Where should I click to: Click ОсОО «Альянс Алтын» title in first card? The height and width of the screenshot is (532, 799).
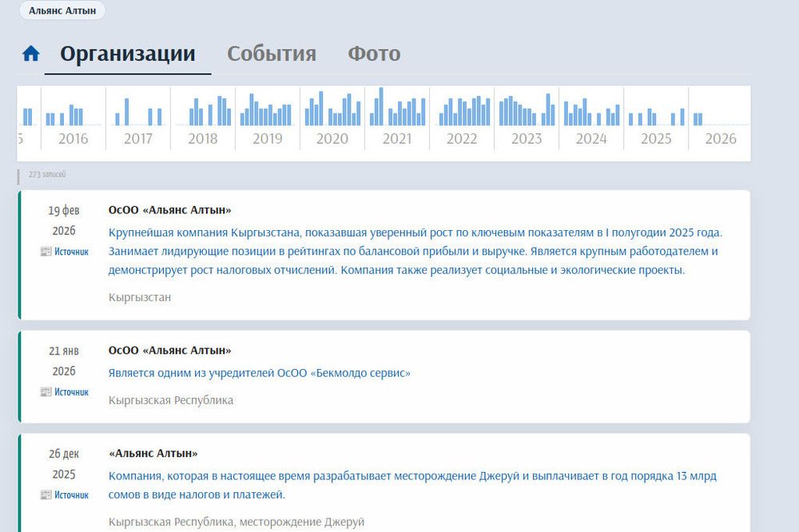(x=169, y=210)
